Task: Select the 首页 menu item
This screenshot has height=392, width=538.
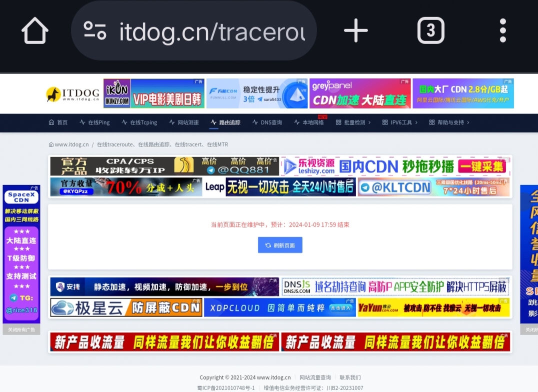Action: pyautogui.click(x=58, y=122)
